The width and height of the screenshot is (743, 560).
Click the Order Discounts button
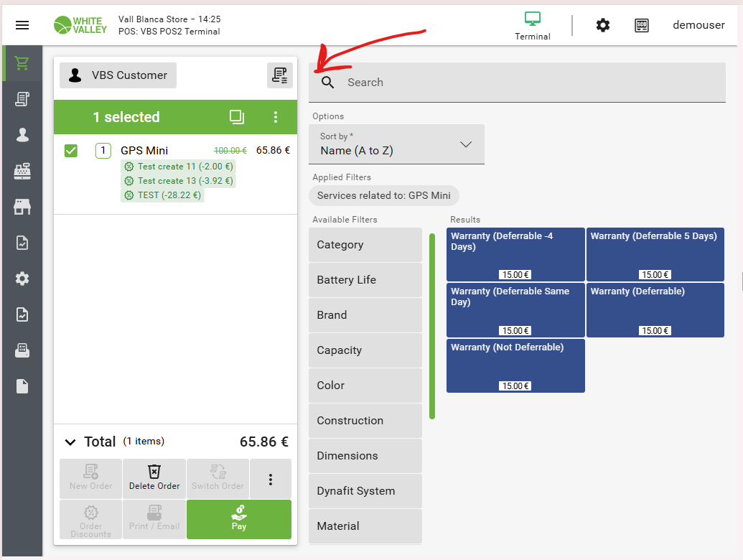click(91, 520)
